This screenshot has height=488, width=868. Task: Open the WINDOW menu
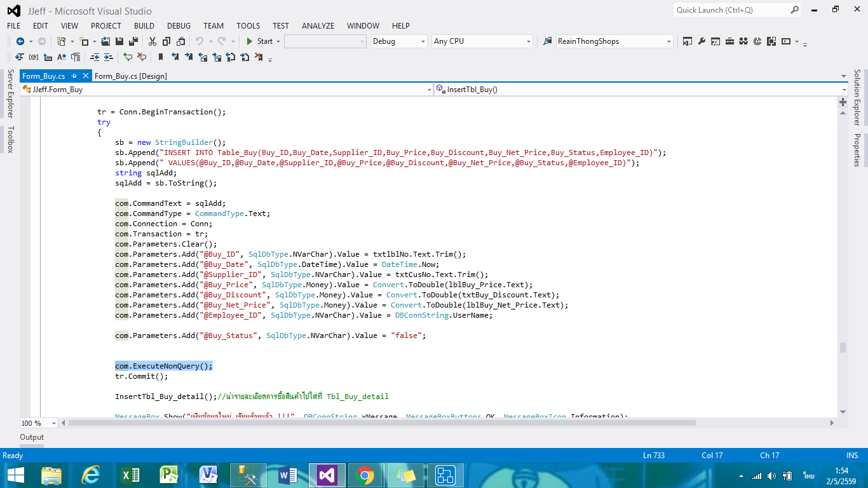pyautogui.click(x=363, y=26)
